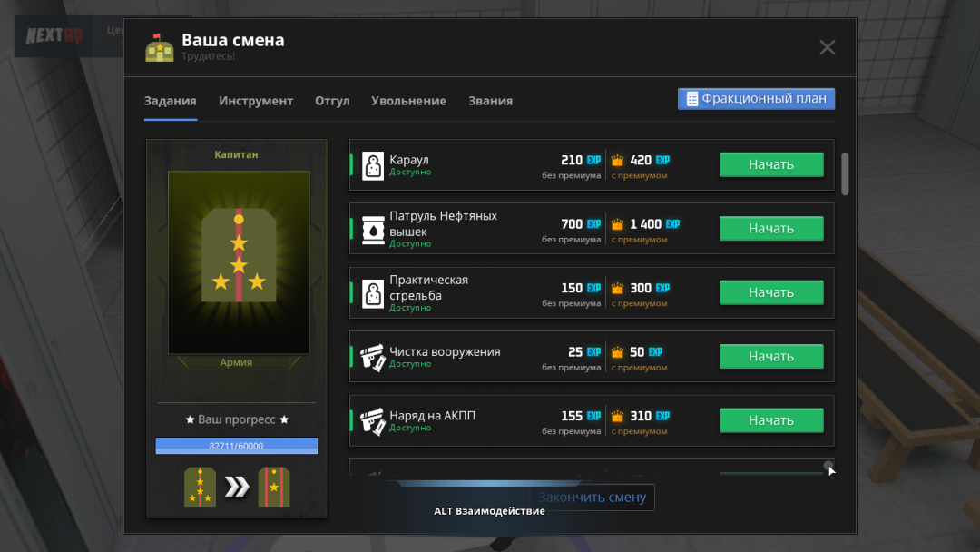Click the Трудитесь! subtitle
Viewport: 980px width, 552px height.
[208, 56]
